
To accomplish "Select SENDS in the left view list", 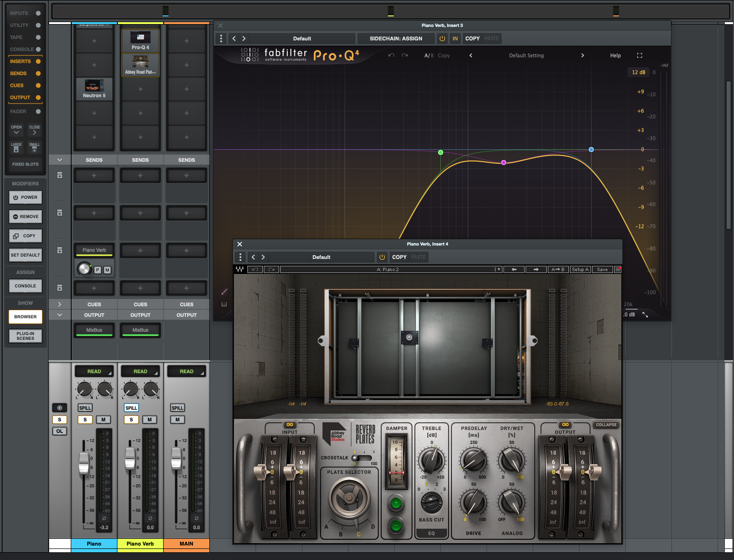I will point(18,73).
